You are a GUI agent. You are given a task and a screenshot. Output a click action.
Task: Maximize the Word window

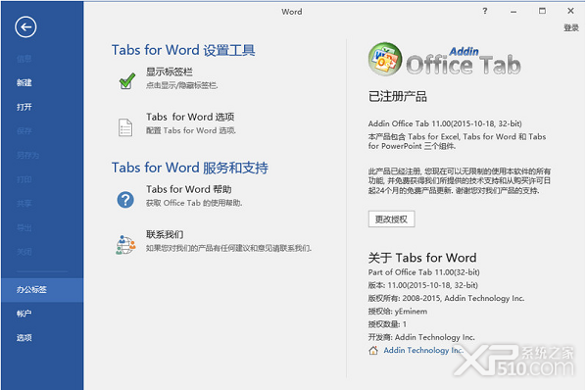(x=542, y=11)
